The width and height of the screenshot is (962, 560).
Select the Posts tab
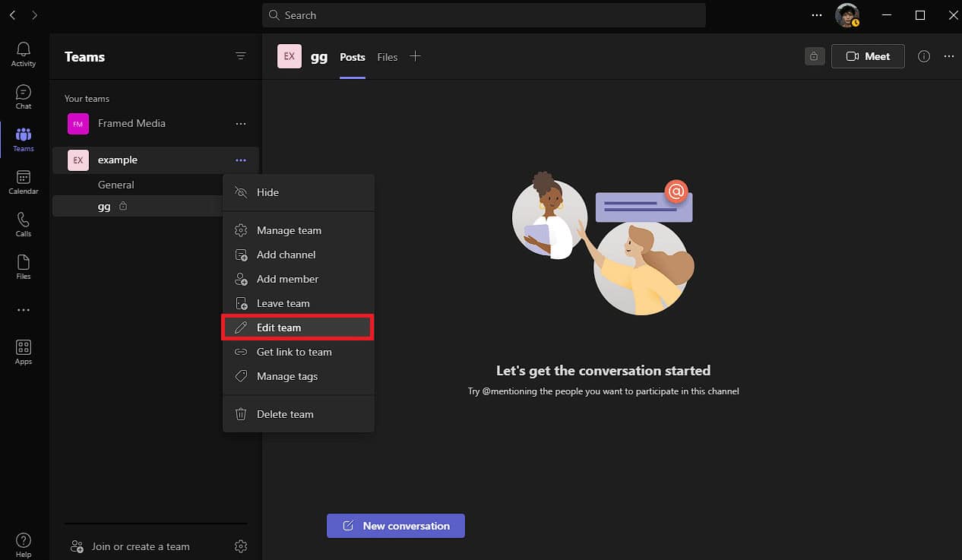tap(352, 57)
